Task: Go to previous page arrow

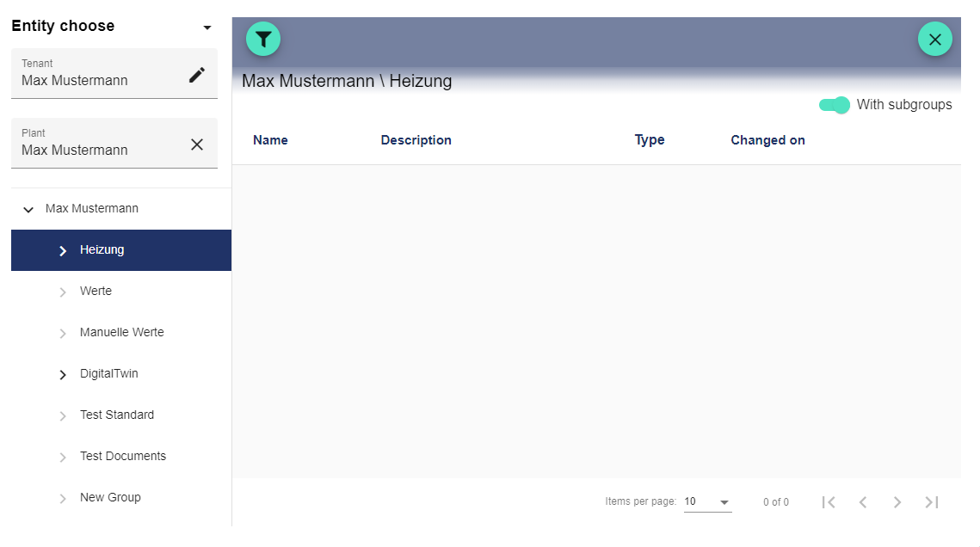Action: [863, 502]
